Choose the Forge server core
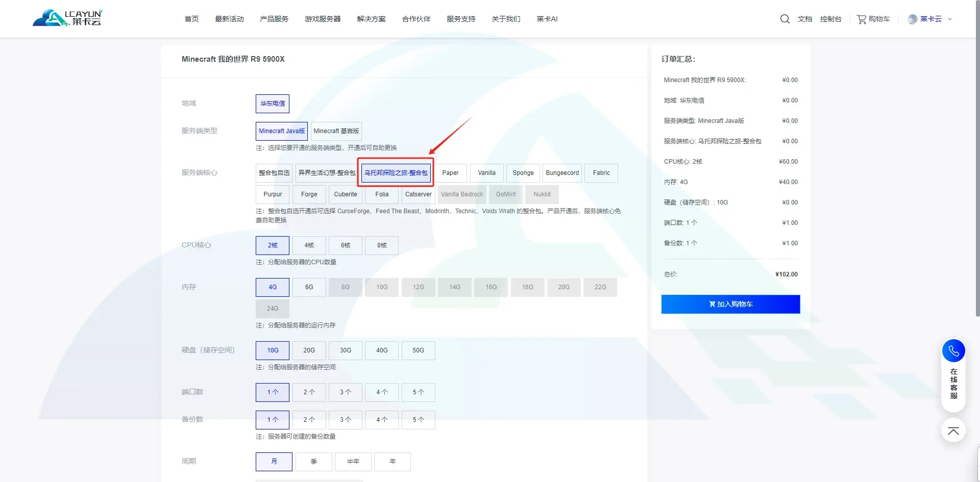 [309, 194]
